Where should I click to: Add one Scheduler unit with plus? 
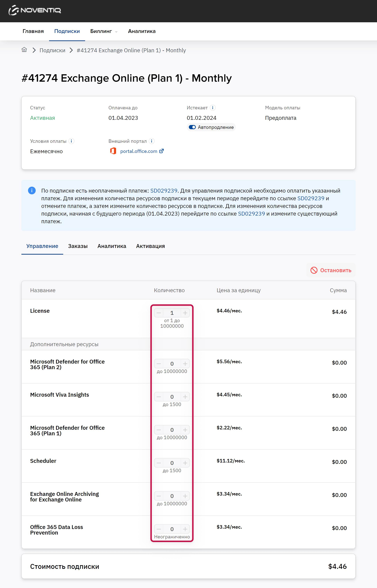pyautogui.click(x=185, y=463)
